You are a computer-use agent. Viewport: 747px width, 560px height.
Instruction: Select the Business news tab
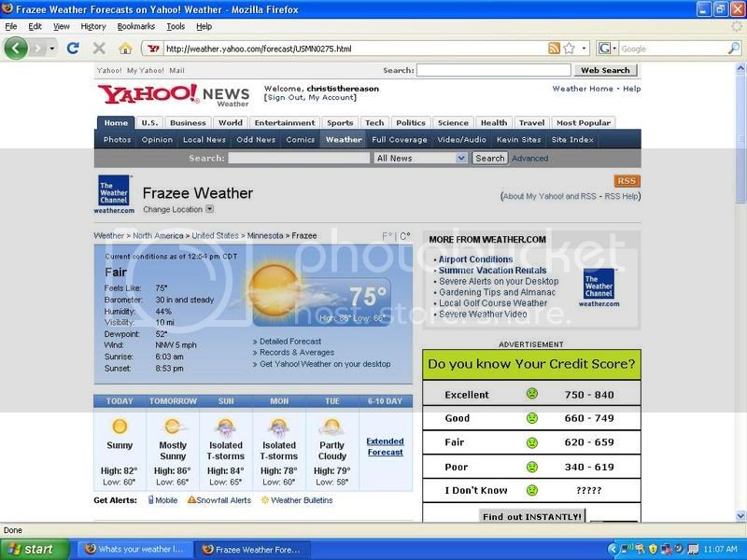[188, 123]
